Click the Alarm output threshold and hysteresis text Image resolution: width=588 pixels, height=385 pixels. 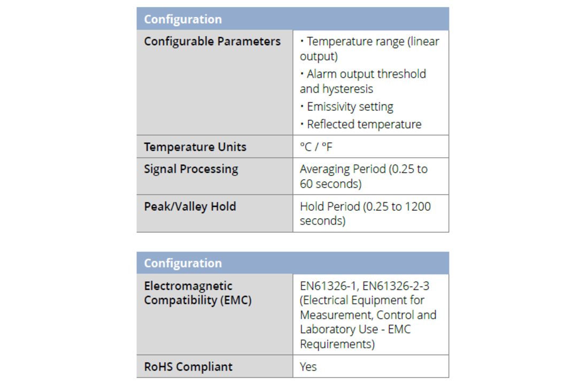coord(363,81)
